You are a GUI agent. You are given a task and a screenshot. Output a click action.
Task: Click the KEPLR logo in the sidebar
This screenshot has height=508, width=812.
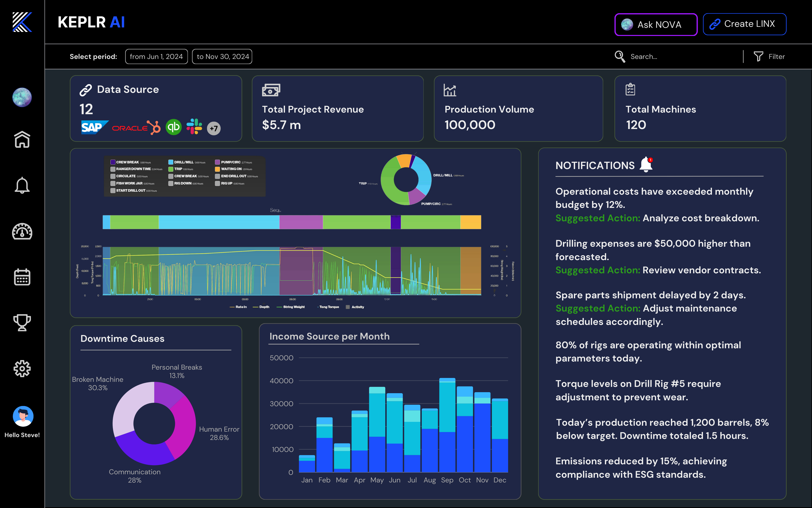pos(22,22)
